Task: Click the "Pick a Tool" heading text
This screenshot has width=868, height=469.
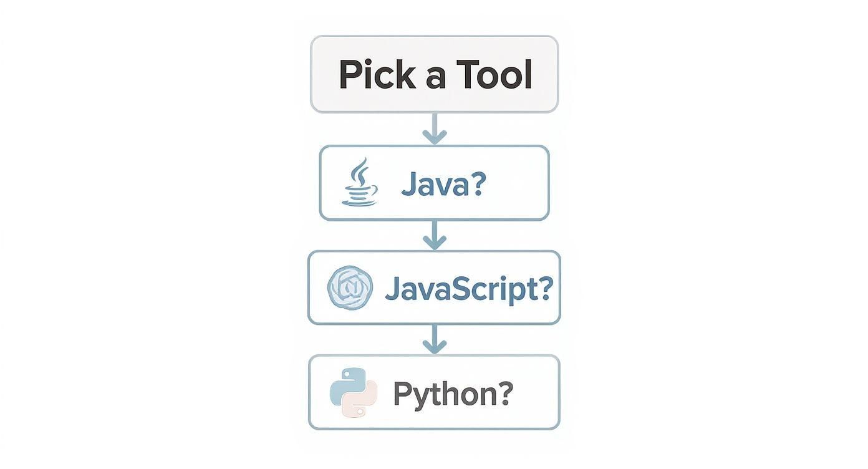Action: [x=435, y=75]
